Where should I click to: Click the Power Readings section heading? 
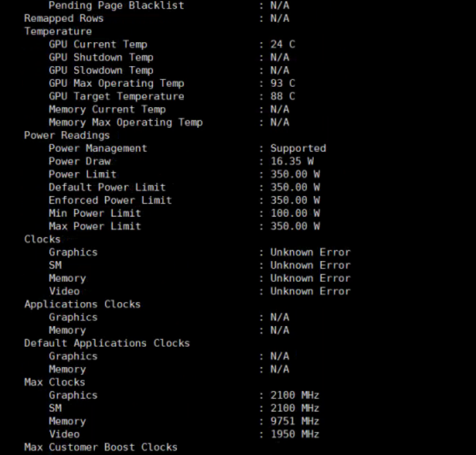(x=67, y=135)
